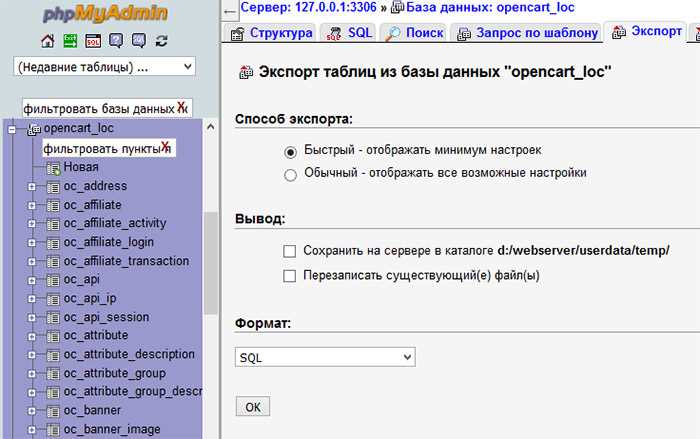The width and height of the screenshot is (700, 439).
Task: Open server 127.0.0.1:3306 breadcrumb link
Action: 308,8
